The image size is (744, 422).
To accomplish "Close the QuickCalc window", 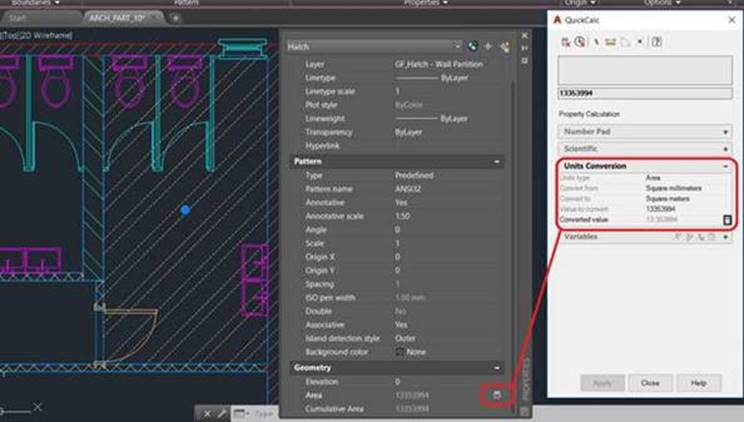I will pos(732,20).
